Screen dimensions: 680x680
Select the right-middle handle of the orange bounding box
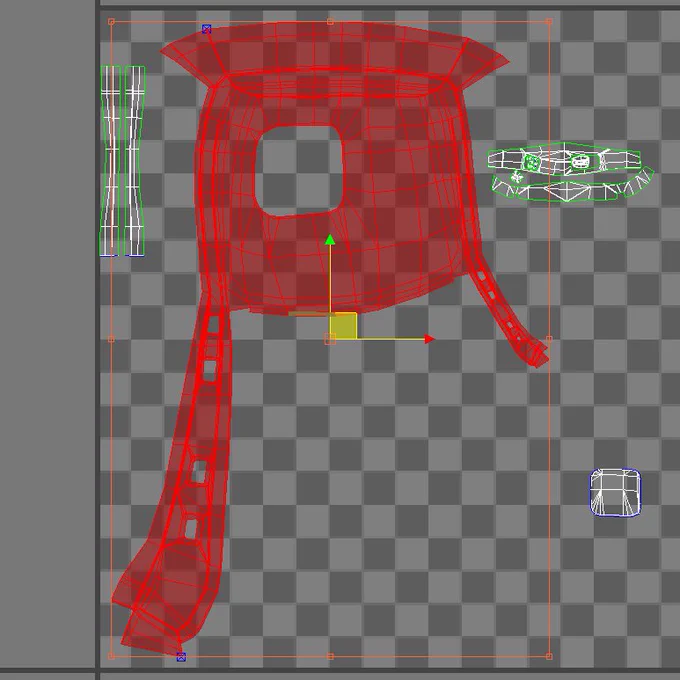click(x=549, y=339)
